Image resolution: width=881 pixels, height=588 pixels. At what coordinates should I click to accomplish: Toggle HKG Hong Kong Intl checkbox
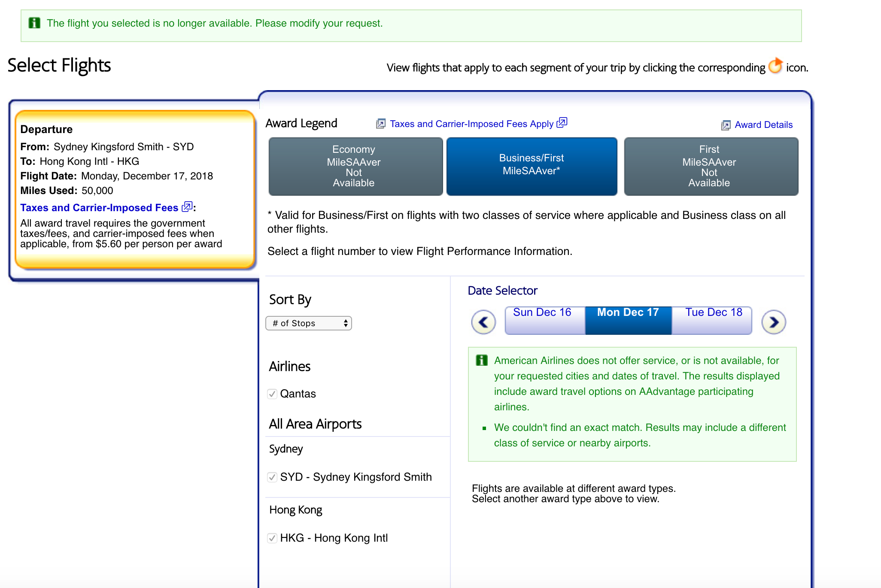272,538
